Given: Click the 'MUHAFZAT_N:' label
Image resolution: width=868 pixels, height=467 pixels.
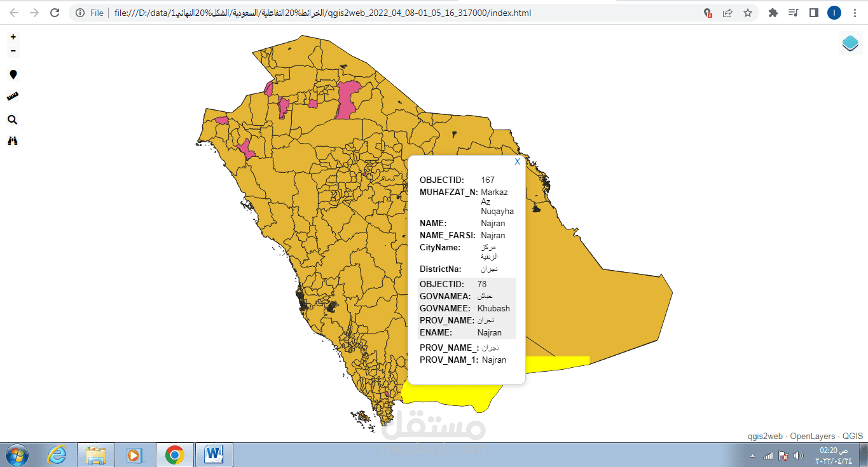Looking at the screenshot, I should point(449,192).
